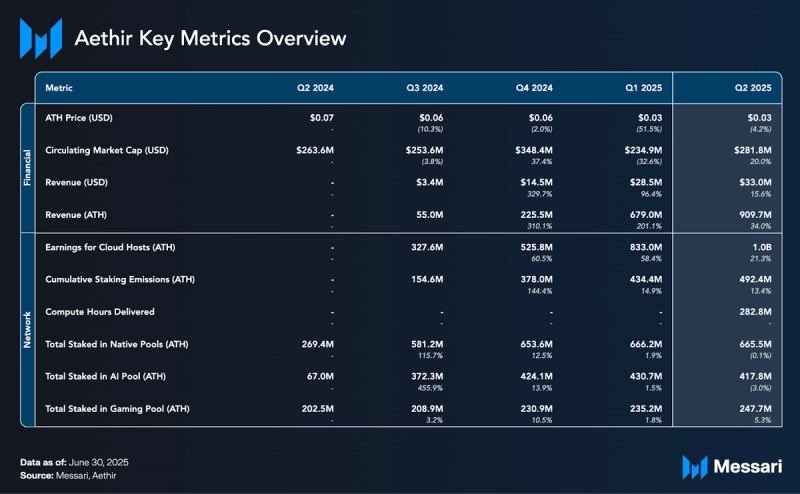Click the $263.6M market cap value
The width and height of the screenshot is (800, 494).
(x=315, y=150)
